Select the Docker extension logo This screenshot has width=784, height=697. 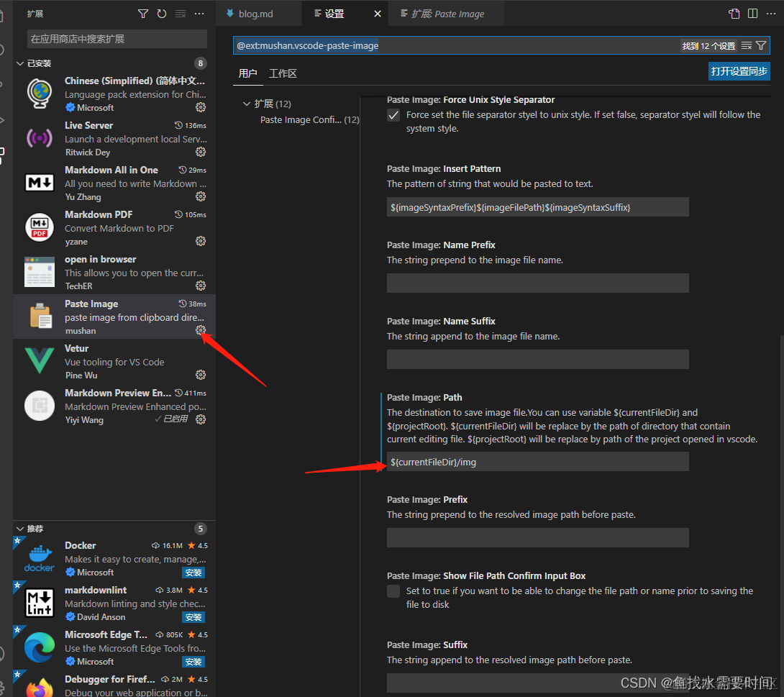[39, 558]
